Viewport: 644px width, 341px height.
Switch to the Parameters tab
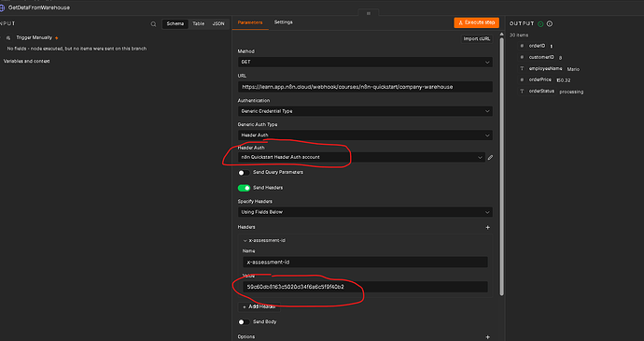point(250,22)
